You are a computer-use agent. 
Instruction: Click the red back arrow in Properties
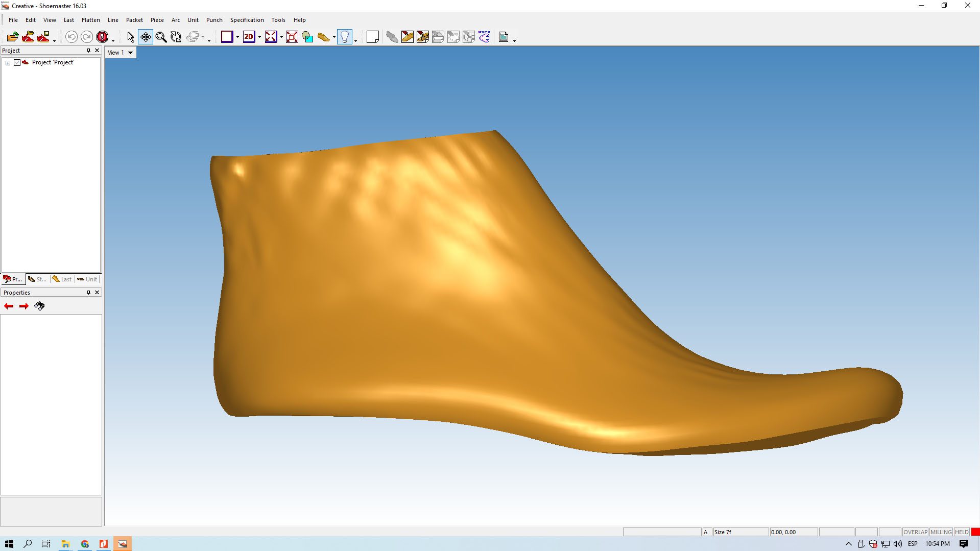tap(9, 306)
